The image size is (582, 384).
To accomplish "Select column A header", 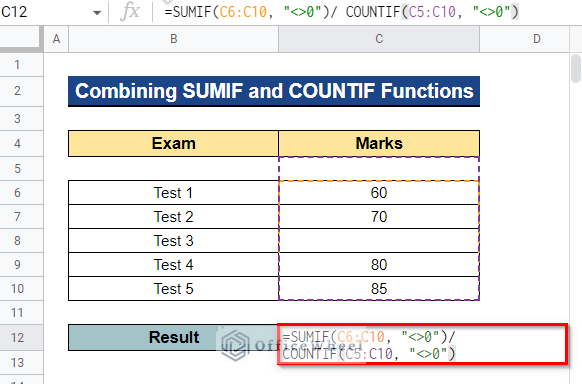I will point(56,39).
